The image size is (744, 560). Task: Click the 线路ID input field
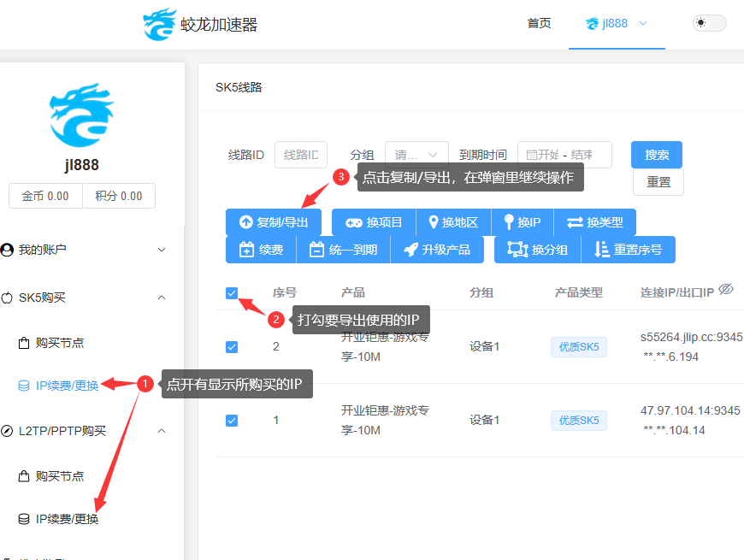(x=300, y=155)
